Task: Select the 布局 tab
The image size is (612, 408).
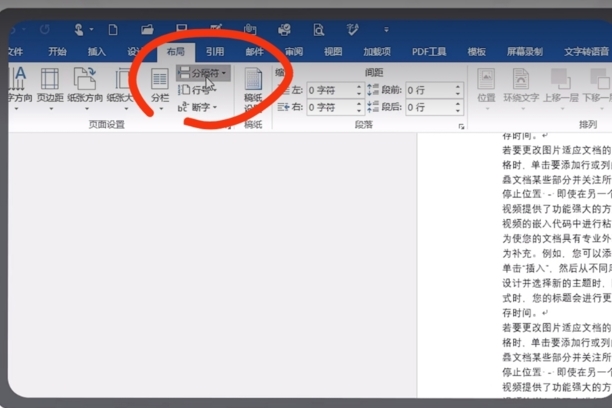Action: coord(176,52)
